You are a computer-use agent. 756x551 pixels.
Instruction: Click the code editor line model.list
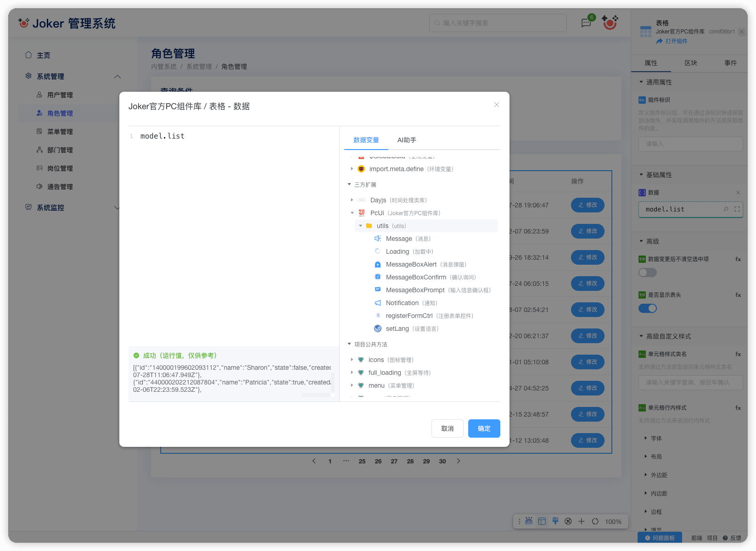pos(162,136)
